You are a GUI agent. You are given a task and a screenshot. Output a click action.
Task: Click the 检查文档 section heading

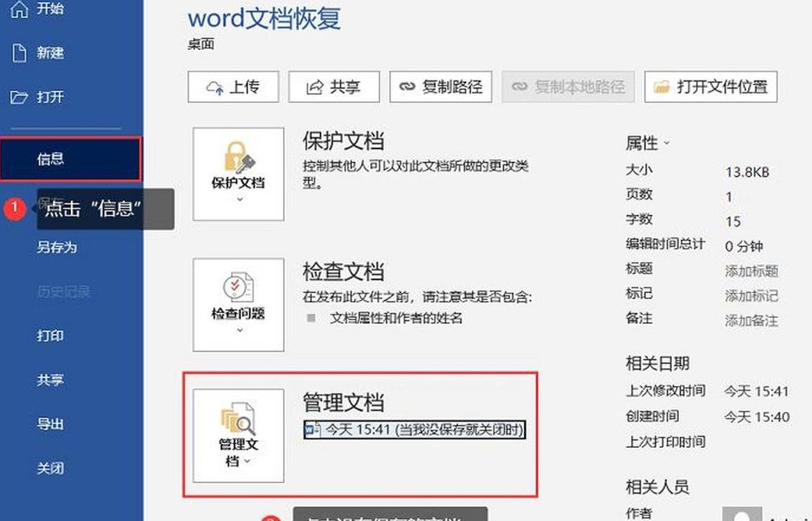coord(343,272)
